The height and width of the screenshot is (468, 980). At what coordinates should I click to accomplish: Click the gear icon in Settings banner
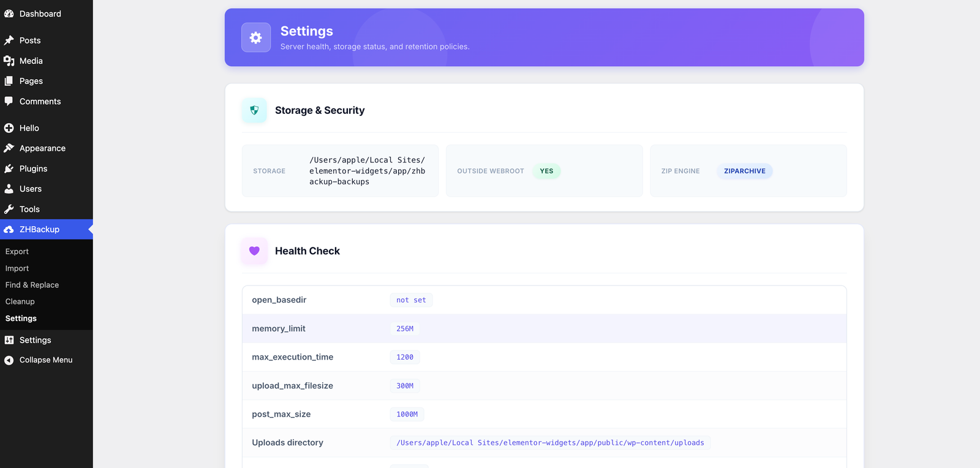(x=256, y=37)
